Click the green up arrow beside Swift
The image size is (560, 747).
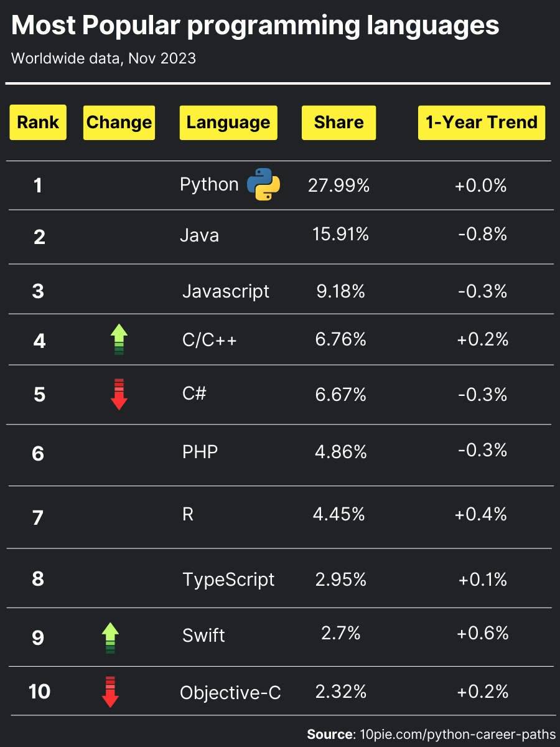(x=110, y=637)
